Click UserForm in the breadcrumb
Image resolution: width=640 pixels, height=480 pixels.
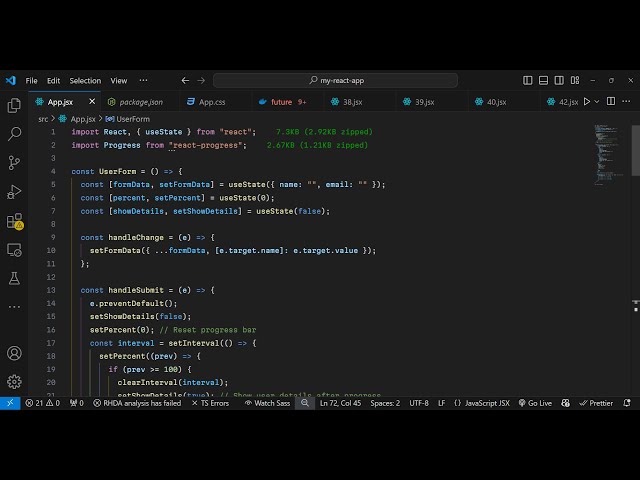pyautogui.click(x=132, y=119)
